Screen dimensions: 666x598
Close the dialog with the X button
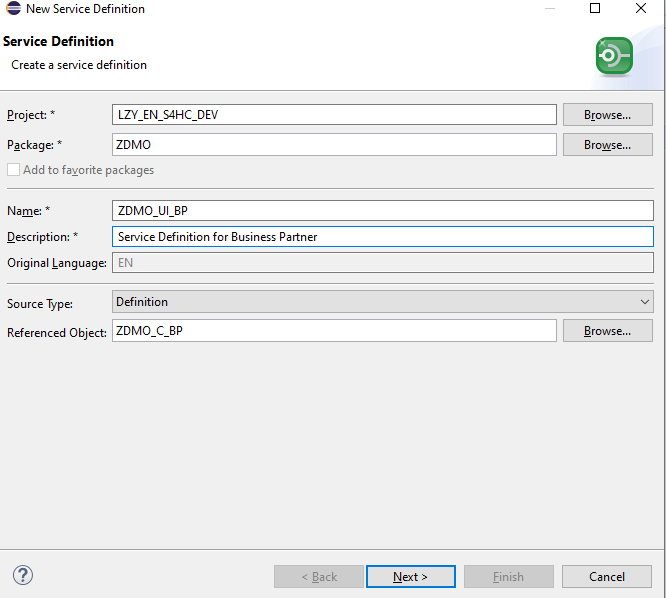641,9
